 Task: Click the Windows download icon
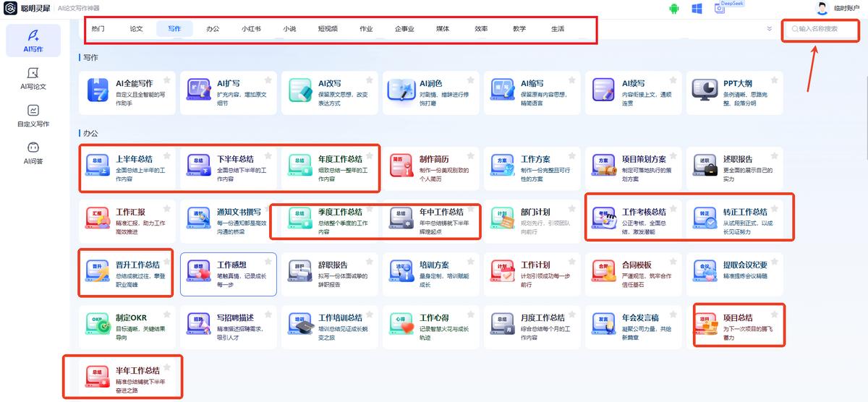pos(697,9)
